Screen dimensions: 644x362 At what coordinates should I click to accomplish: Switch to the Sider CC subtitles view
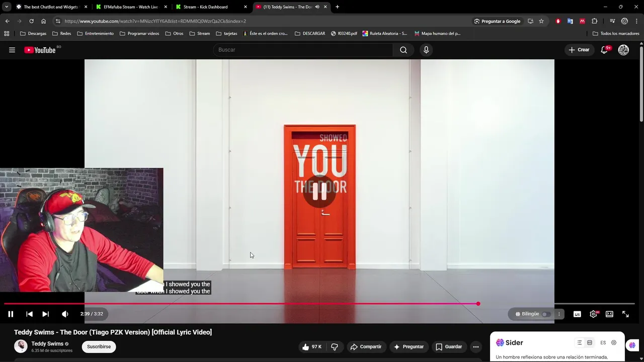[x=590, y=343]
